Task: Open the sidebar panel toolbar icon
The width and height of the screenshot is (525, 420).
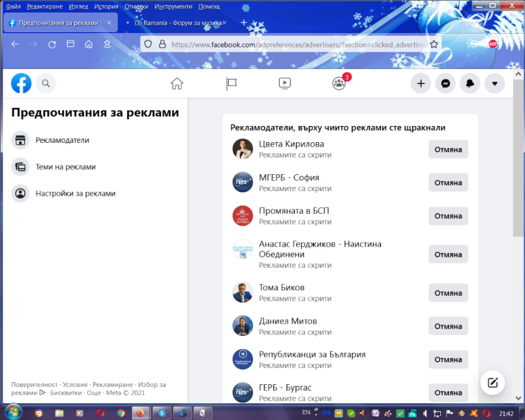Action: click(71, 44)
